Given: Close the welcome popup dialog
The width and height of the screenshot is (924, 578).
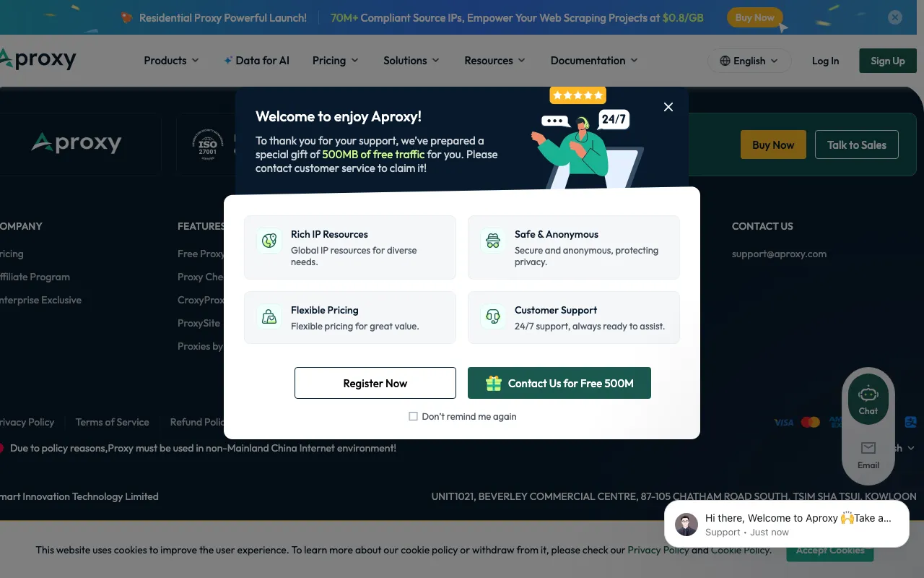Looking at the screenshot, I should tap(668, 107).
